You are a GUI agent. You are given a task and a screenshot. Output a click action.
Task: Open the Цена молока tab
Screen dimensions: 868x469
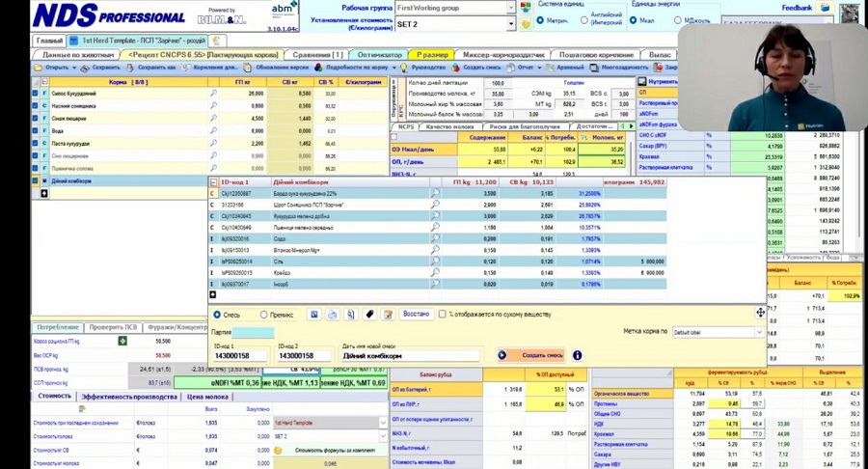207,397
